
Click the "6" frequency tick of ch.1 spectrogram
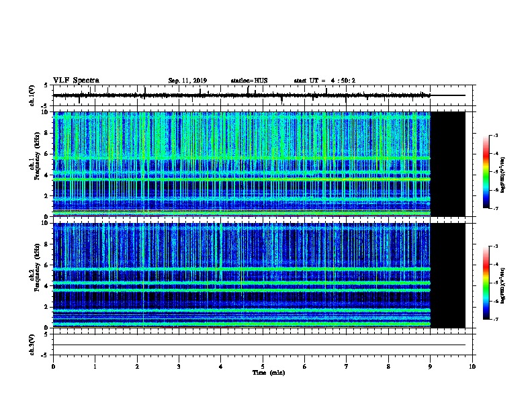pyautogui.click(x=46, y=154)
